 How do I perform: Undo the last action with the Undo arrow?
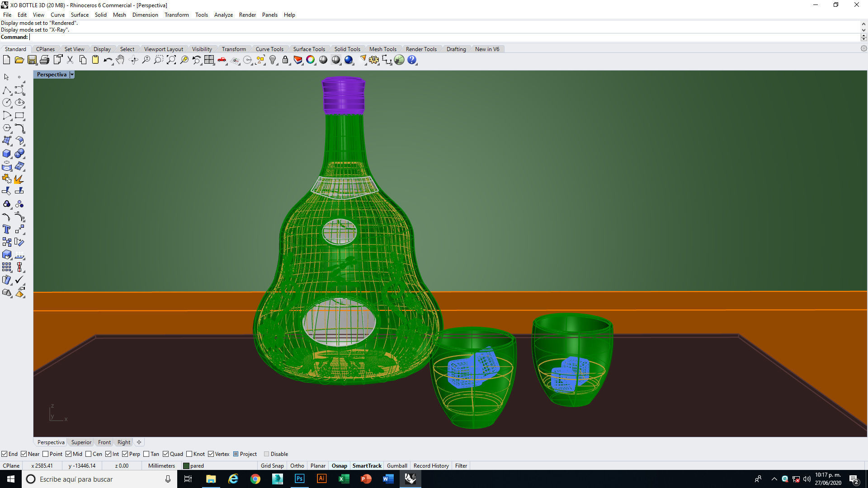tap(108, 60)
